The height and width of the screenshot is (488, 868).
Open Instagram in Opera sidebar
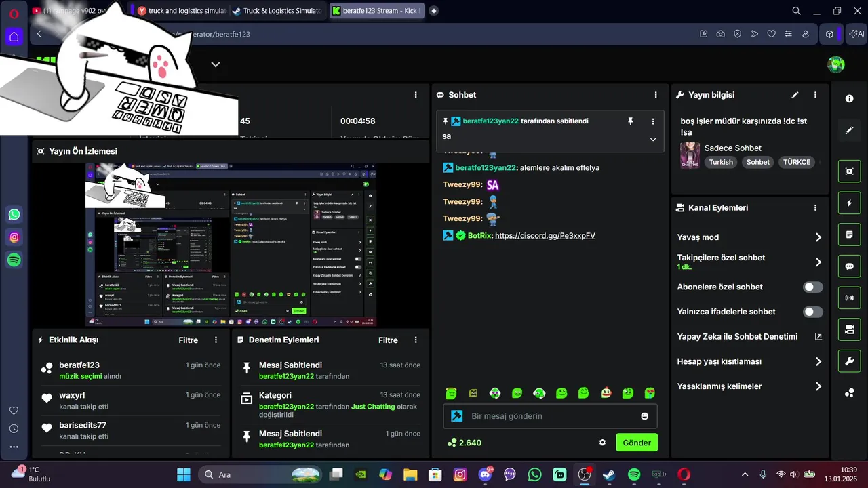14,237
